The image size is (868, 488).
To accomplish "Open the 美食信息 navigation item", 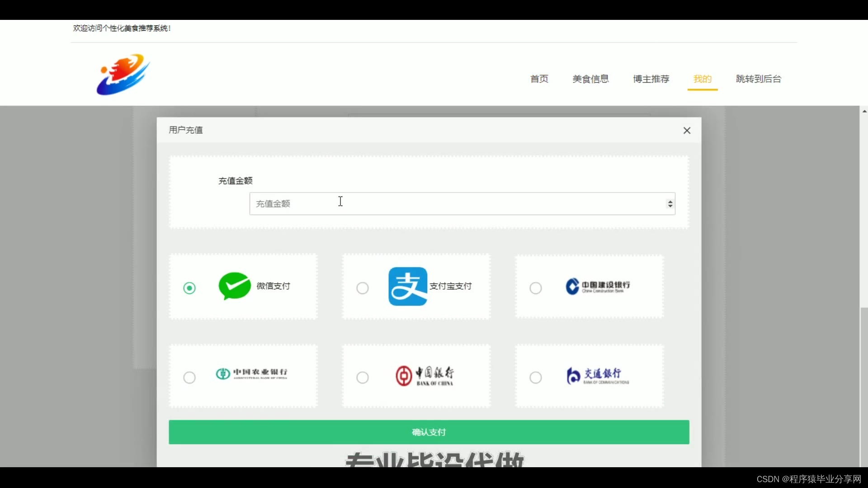I will 590,79.
